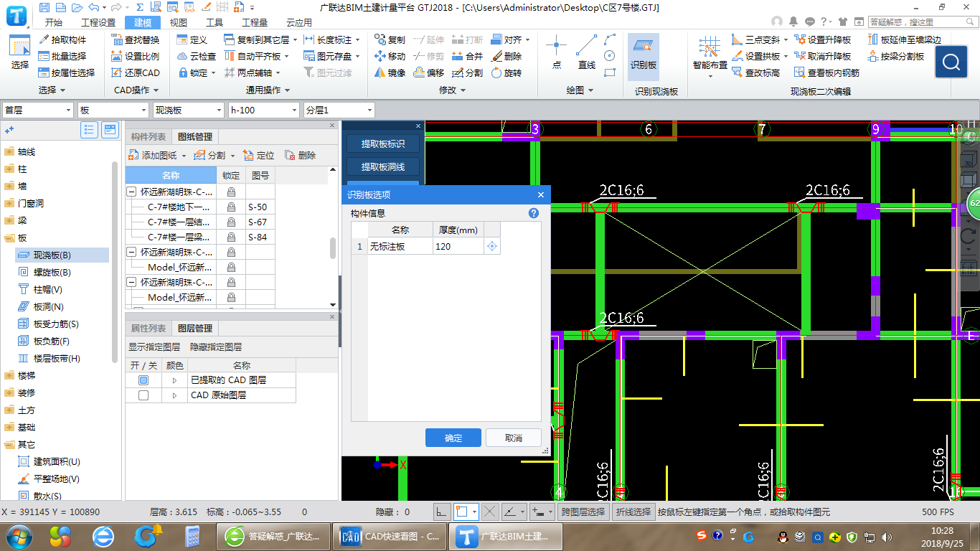Open 查找替换 find and replace
This screenshot has width=980, height=551.
(x=136, y=39)
